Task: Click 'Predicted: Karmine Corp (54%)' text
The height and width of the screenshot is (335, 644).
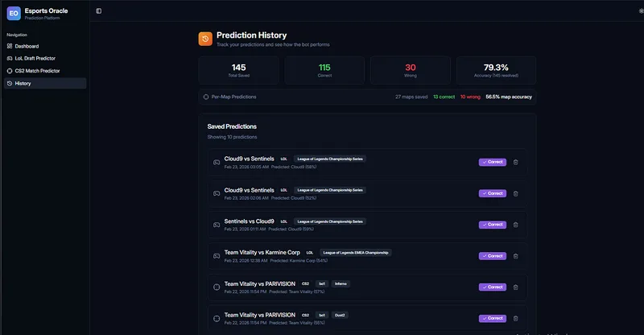Action: click(299, 261)
